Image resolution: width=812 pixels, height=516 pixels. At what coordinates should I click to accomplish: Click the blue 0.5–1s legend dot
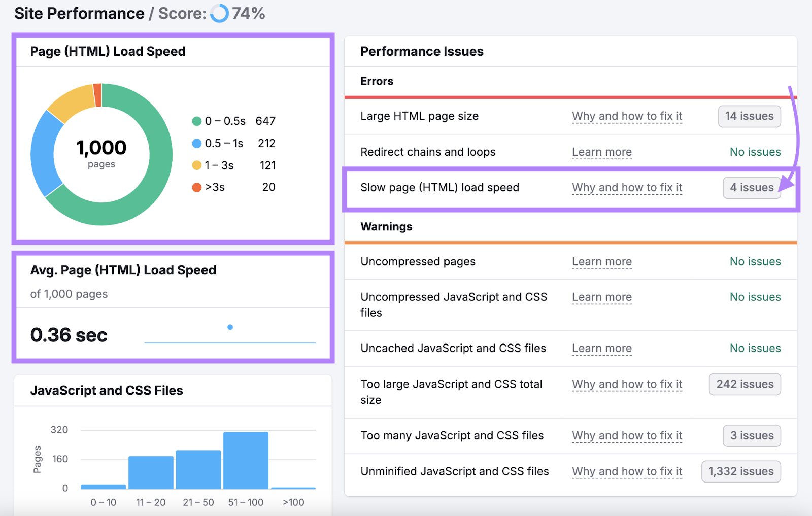[x=196, y=143]
